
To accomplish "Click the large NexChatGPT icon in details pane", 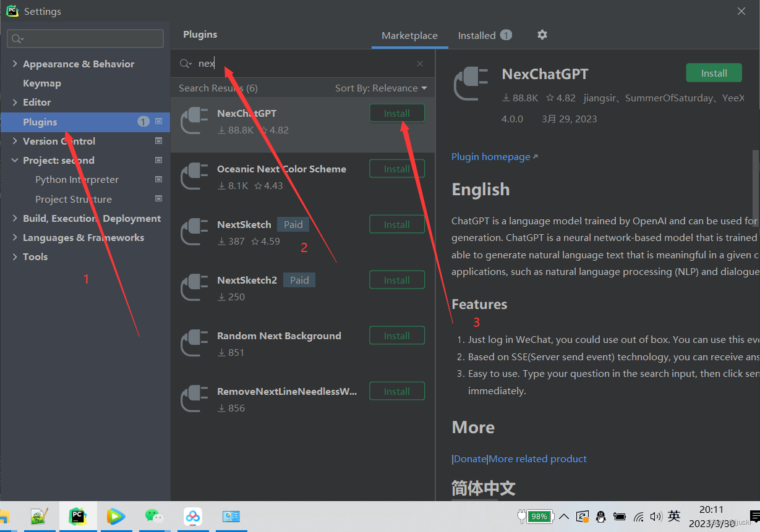I will tap(472, 84).
